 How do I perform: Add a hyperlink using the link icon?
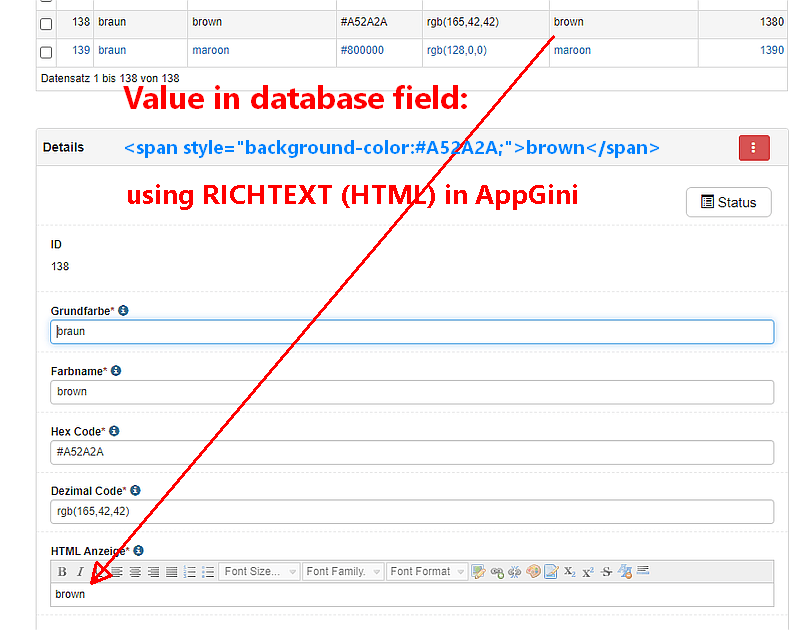(497, 572)
